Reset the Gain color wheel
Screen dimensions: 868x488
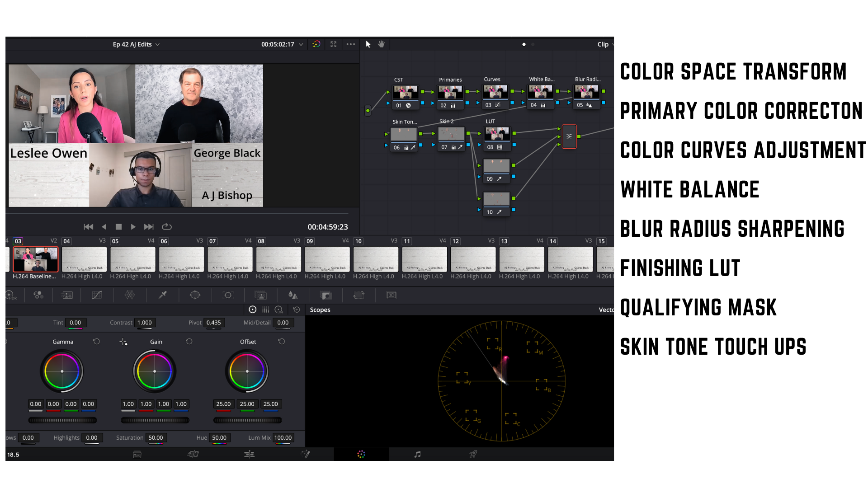tap(189, 342)
